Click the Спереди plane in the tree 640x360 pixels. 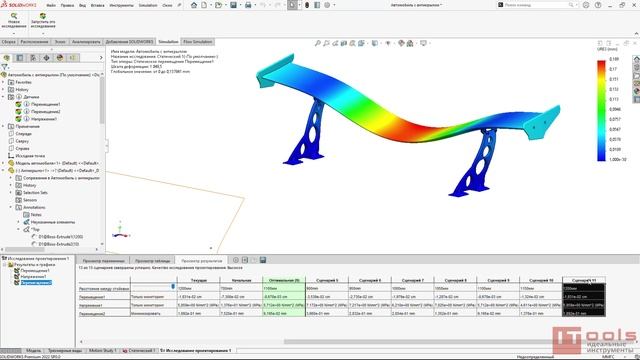point(23,133)
